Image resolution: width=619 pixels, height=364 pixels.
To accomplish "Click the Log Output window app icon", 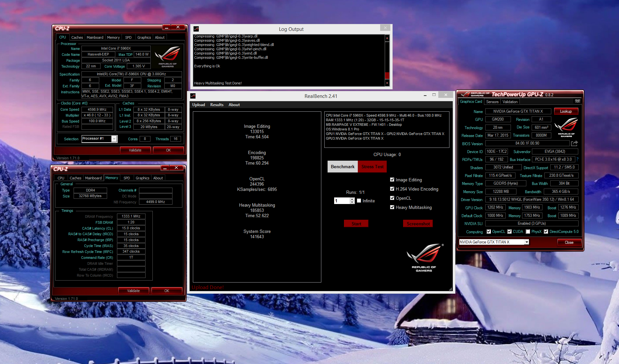I will tap(196, 29).
